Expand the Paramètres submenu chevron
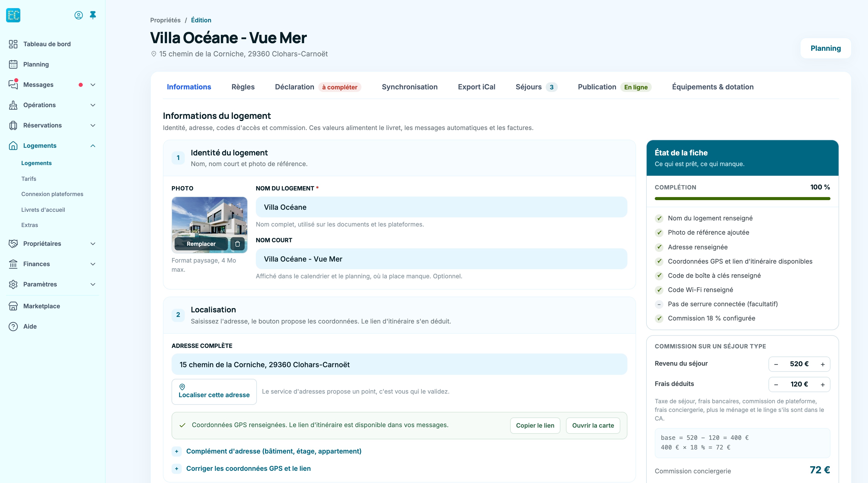Viewport: 868px width, 483px height. tap(93, 284)
